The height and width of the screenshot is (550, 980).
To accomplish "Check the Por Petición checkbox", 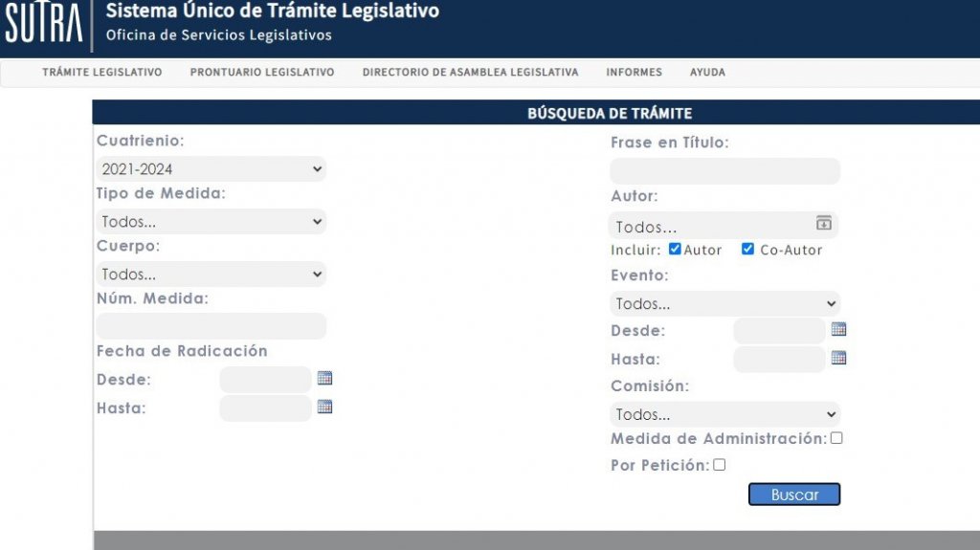I will (x=720, y=465).
